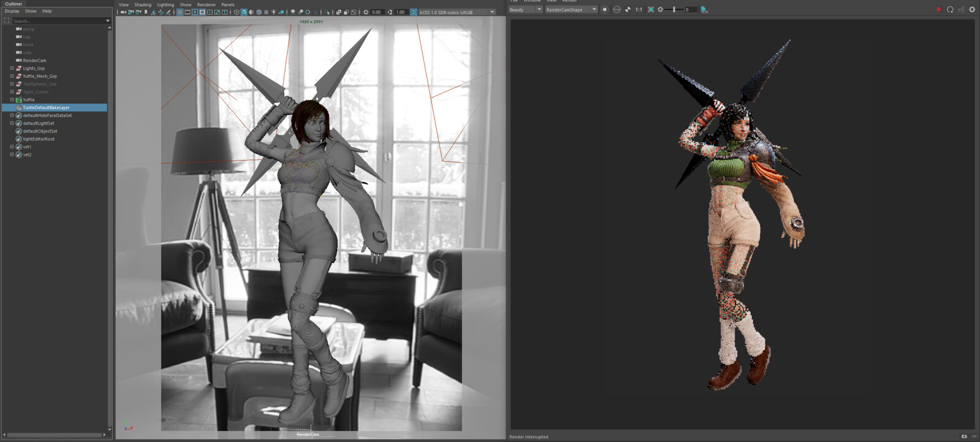The width and height of the screenshot is (980, 442).
Task: Click the Use All Lights bulb icon
Action: [274, 12]
